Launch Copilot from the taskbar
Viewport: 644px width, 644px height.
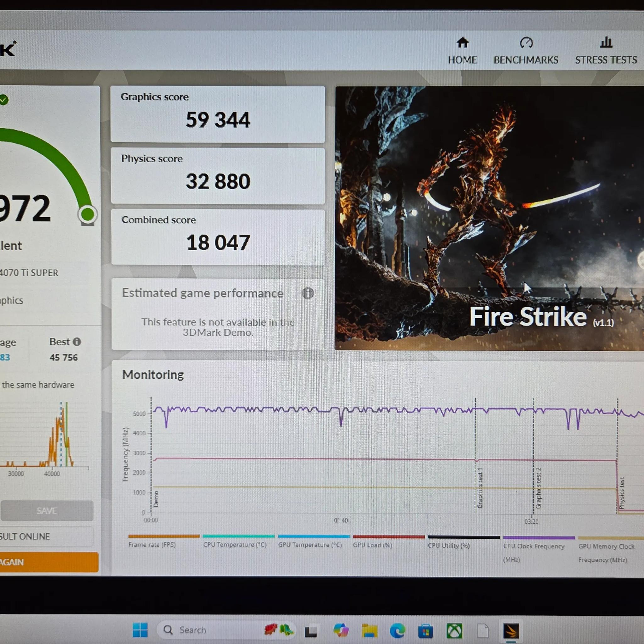pos(341,630)
